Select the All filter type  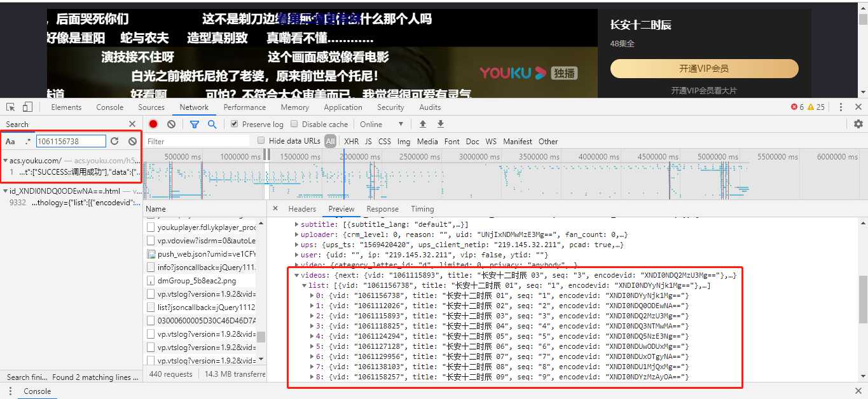[330, 141]
